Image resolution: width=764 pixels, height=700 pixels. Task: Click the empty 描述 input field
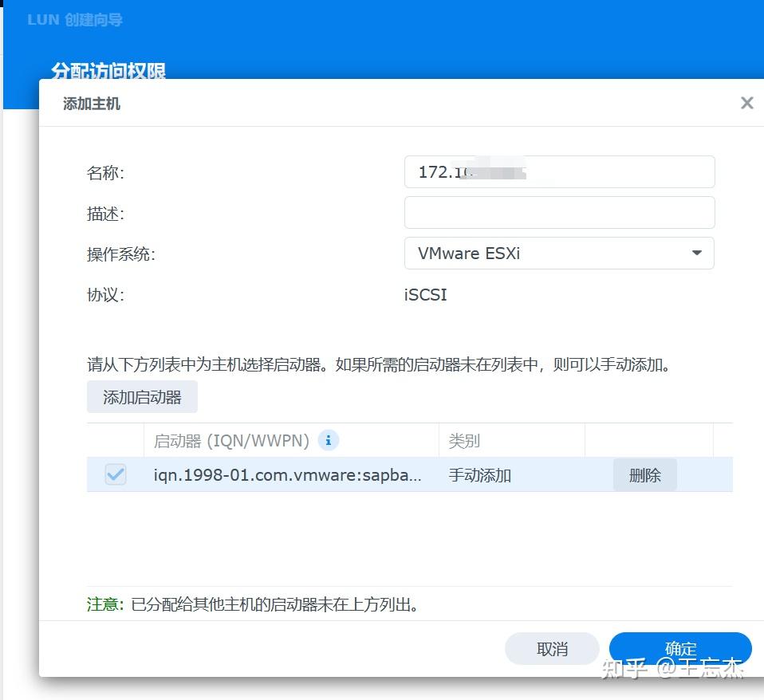click(x=558, y=212)
